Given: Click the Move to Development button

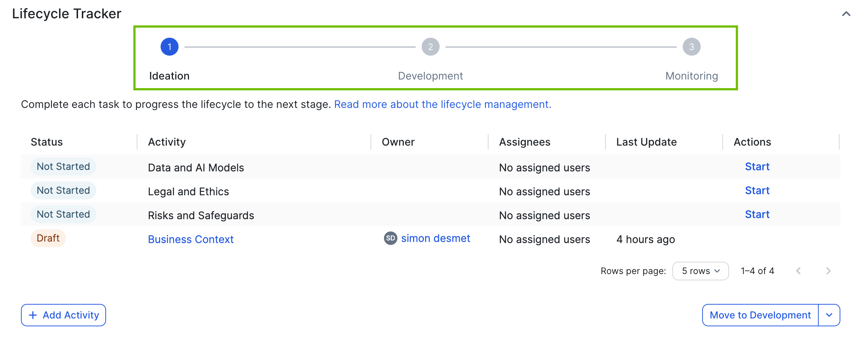Looking at the screenshot, I should click(760, 315).
